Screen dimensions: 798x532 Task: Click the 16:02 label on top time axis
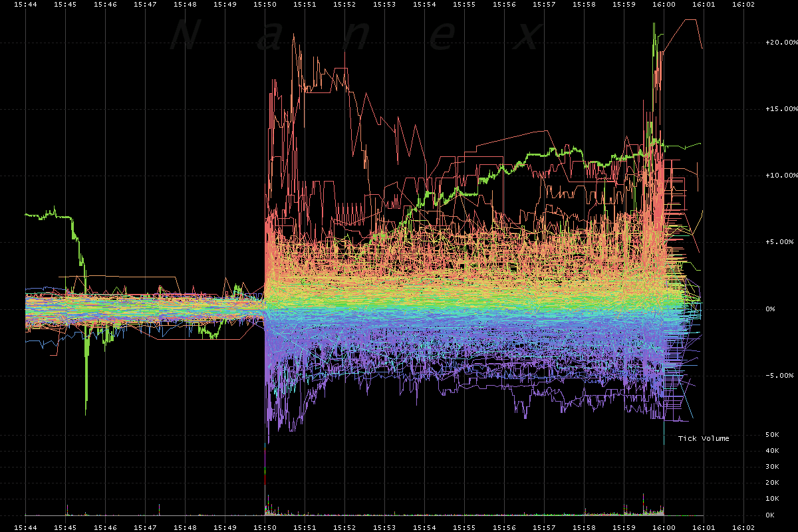(x=743, y=4)
